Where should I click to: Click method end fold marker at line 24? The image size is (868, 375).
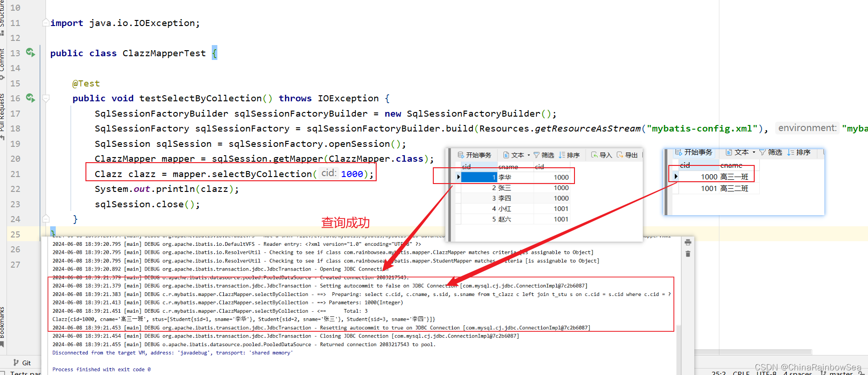click(x=46, y=218)
